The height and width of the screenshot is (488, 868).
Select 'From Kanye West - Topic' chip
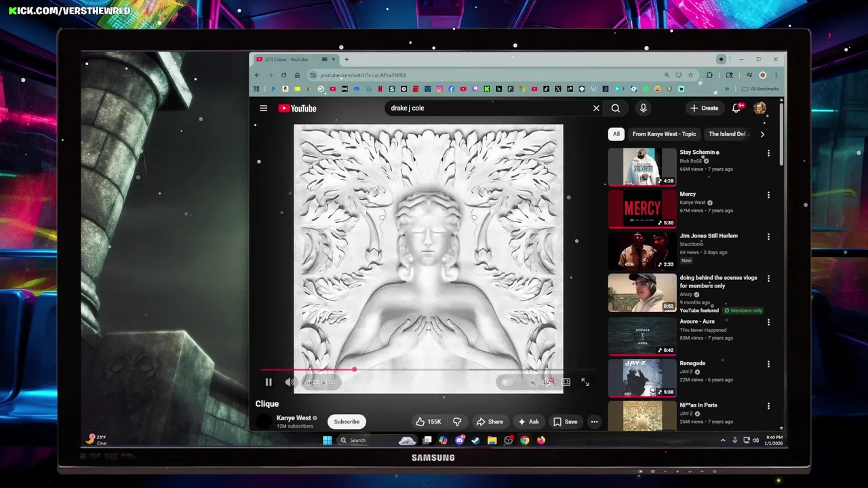coord(664,134)
